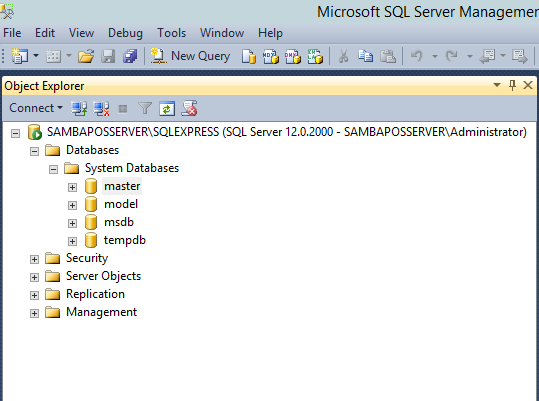Open the View menu
539x401 pixels.
coord(81,33)
